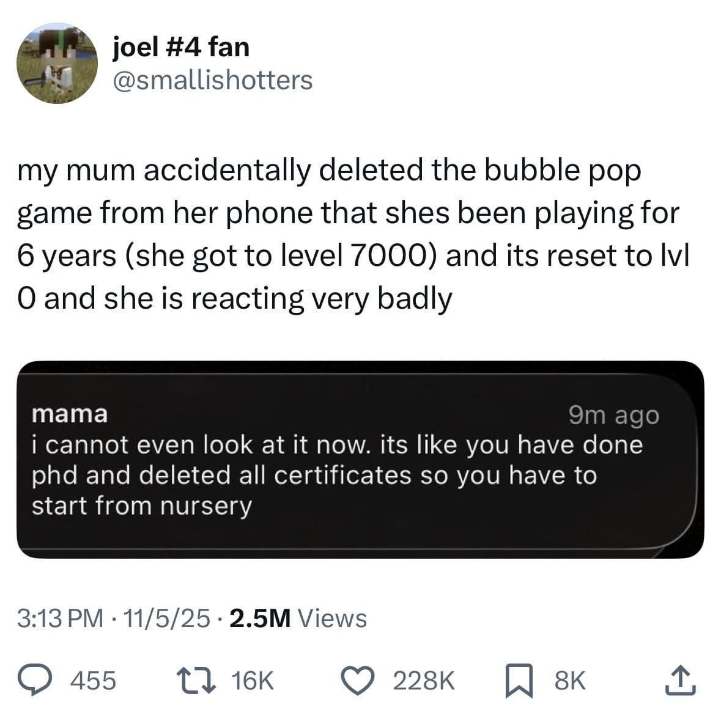721x728 pixels.
Task: Click the 8K bookmarks count
Action: pyautogui.click(x=570, y=681)
